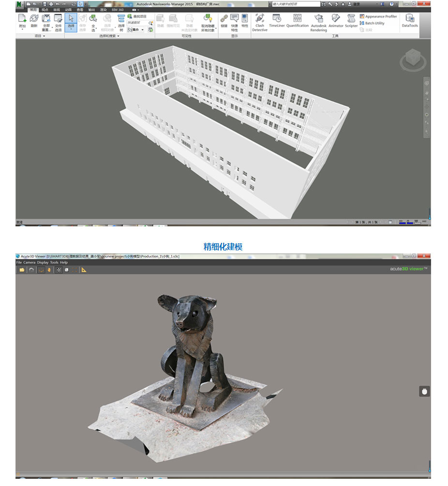Toggle the 选择 (Select) arrow tool

click(x=71, y=21)
